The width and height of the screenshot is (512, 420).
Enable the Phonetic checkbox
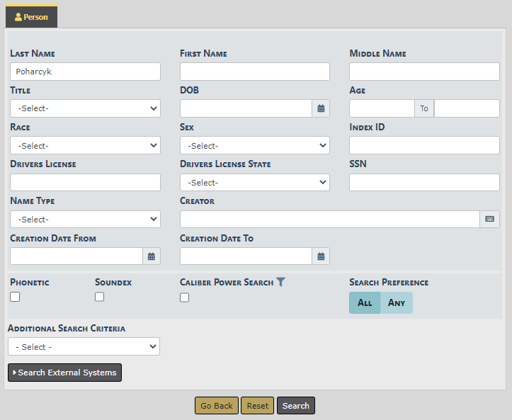pos(15,297)
